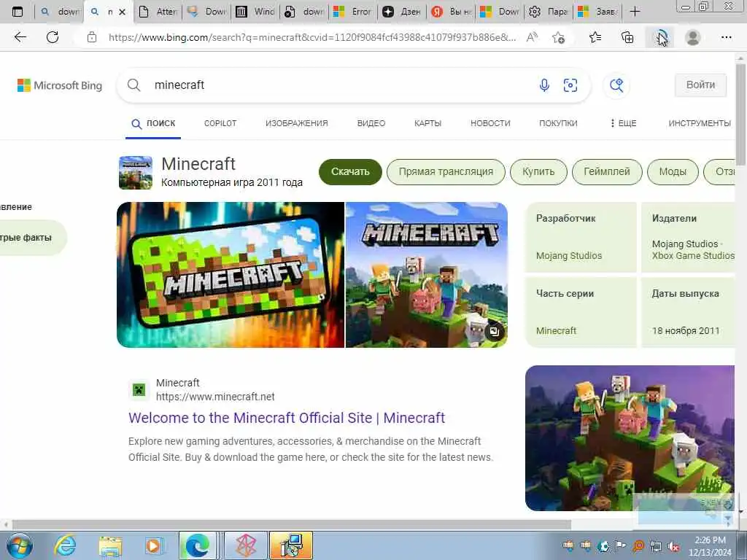
Task: Open ИНСТРУМЕНТЫ search tools
Action: click(700, 123)
